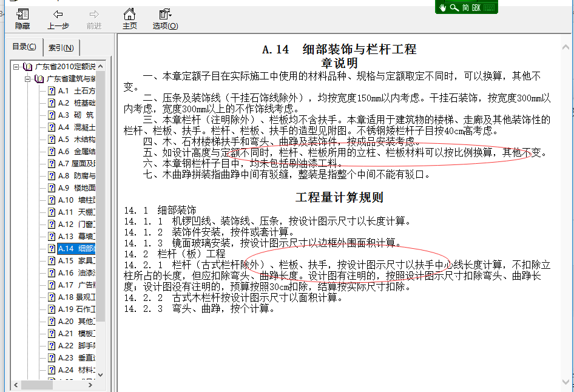The image size is (574, 392).
Task: Click the tree panel scroll-left arrow
Action: [16, 385]
